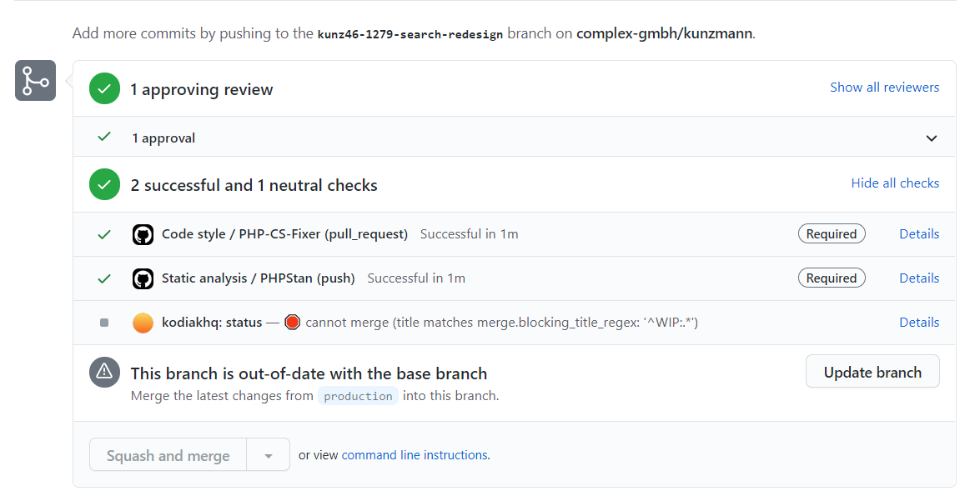This screenshot has height=496, width=980.
Task: Click Squash and merge
Action: click(168, 454)
